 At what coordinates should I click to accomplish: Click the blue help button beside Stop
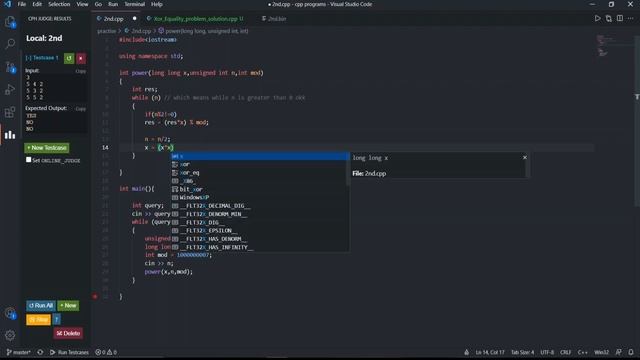[x=57, y=319]
